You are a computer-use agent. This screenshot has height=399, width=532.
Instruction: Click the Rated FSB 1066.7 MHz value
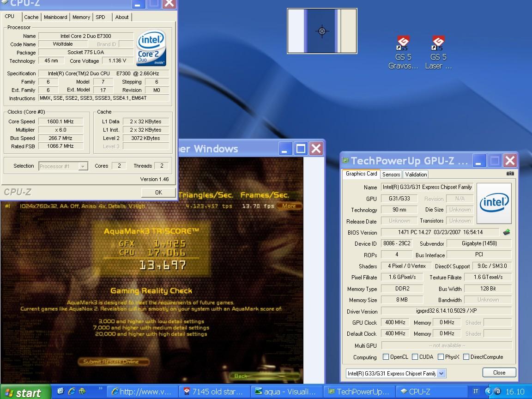(60, 146)
